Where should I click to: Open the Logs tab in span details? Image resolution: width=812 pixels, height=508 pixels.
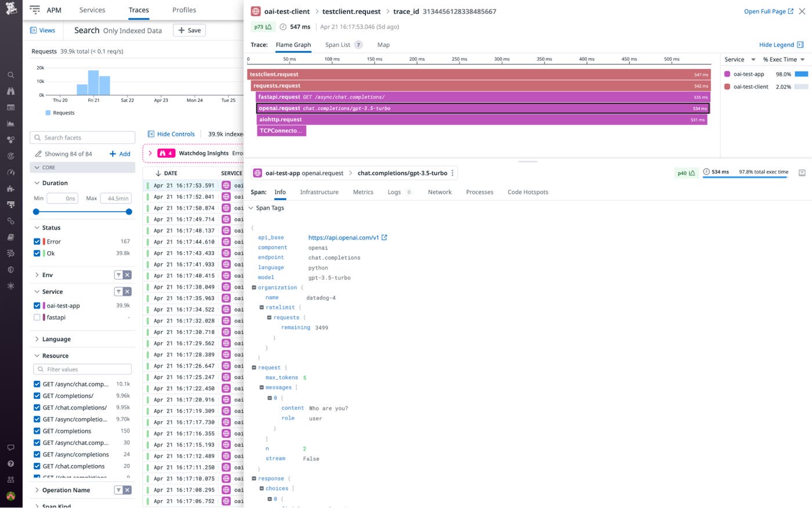point(394,192)
